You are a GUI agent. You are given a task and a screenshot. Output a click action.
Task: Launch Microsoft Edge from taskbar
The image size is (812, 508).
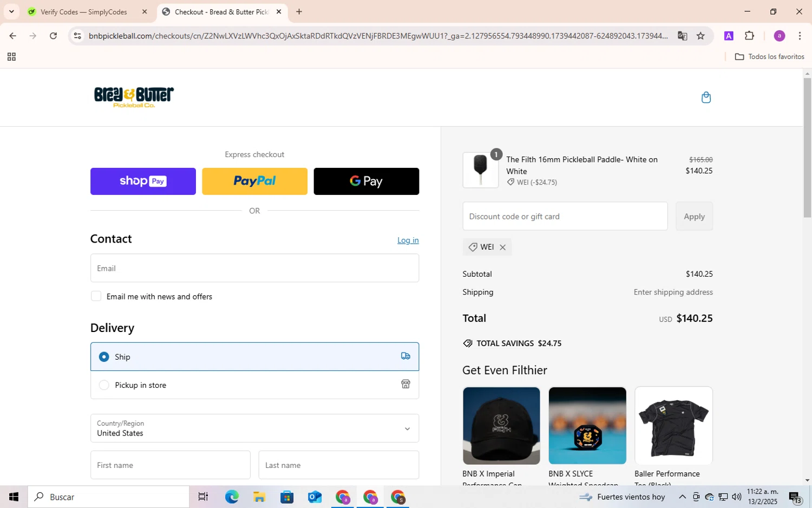point(232,497)
